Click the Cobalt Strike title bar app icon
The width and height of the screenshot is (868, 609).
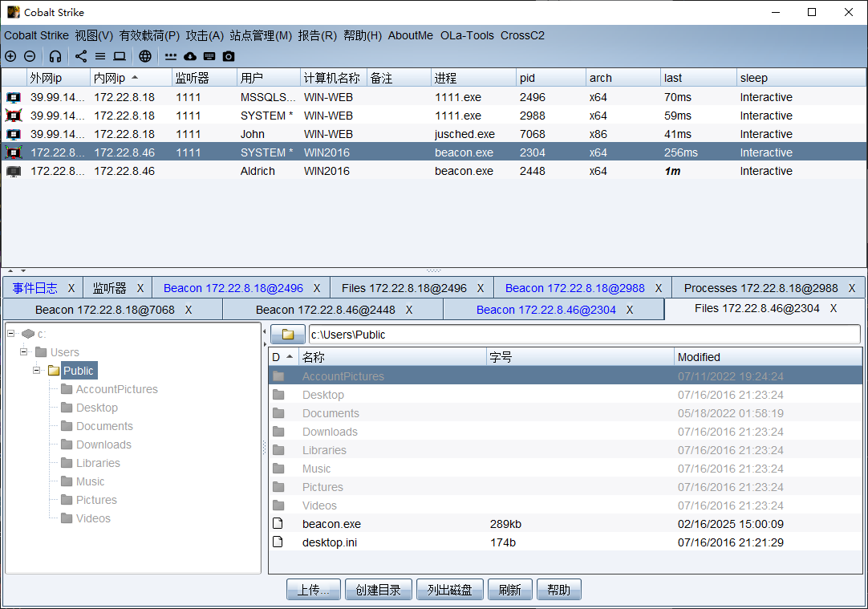(x=14, y=12)
